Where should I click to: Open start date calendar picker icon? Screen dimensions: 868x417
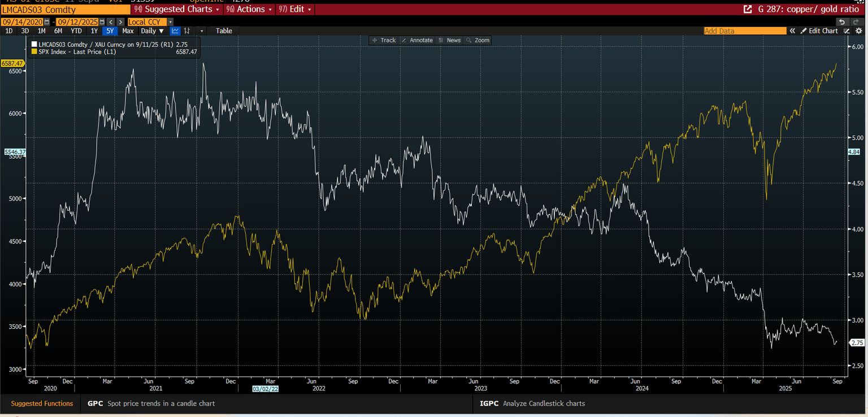coord(46,22)
